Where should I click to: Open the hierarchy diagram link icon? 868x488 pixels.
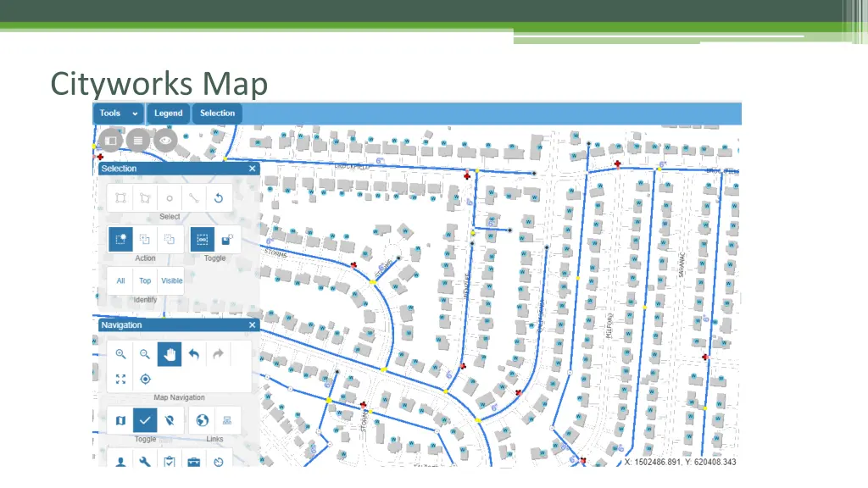(x=227, y=420)
